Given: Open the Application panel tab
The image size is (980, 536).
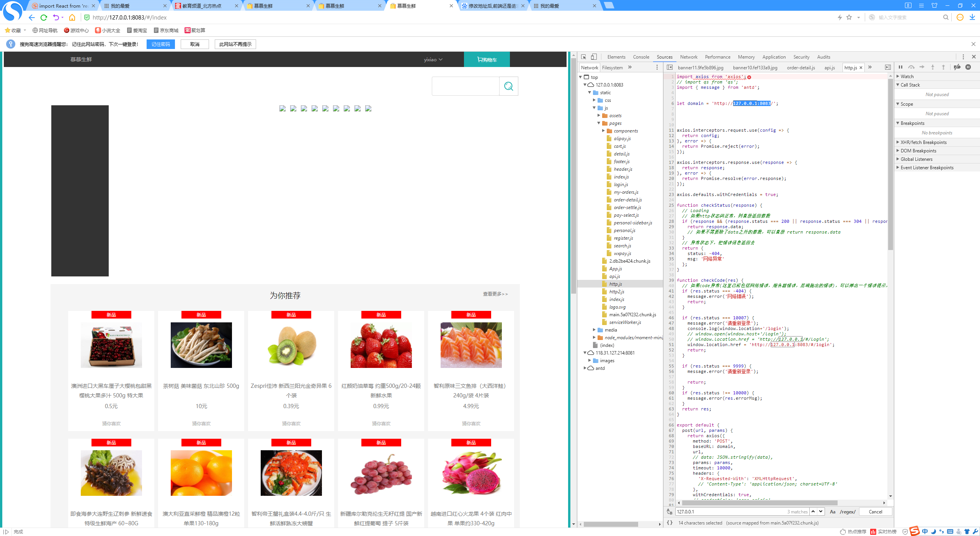Looking at the screenshot, I should (x=774, y=57).
